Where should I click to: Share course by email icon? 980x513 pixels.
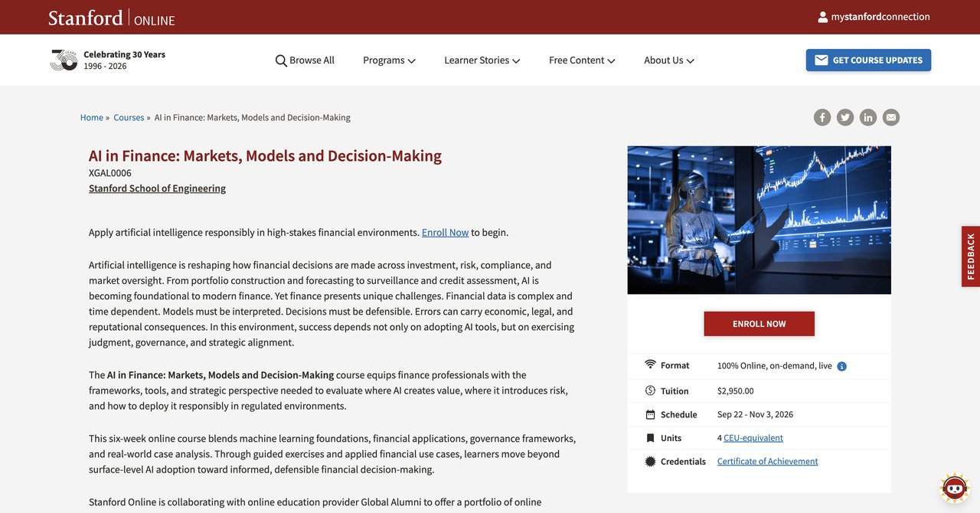click(891, 117)
